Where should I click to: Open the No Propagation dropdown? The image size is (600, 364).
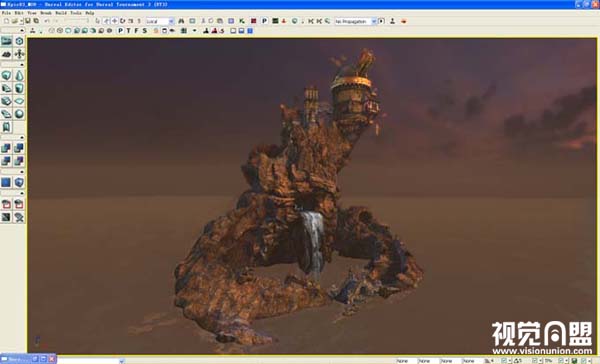[355, 21]
